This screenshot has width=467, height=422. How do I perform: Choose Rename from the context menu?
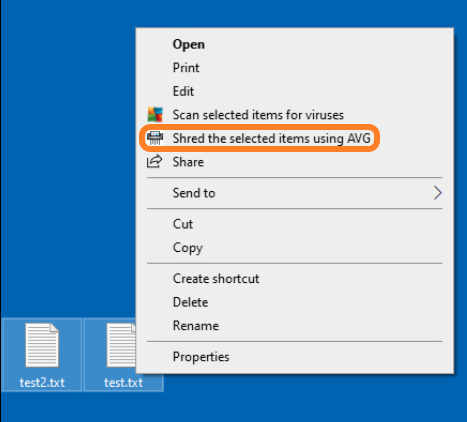tap(295, 325)
